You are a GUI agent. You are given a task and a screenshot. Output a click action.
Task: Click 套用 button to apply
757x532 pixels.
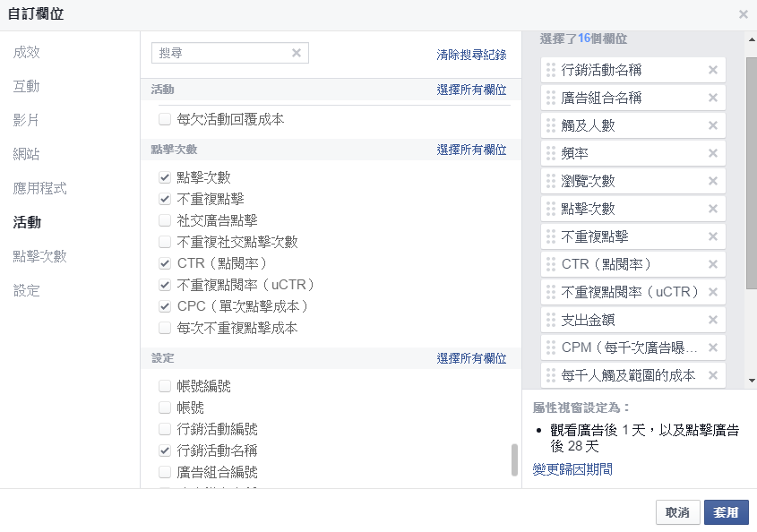tap(726, 512)
